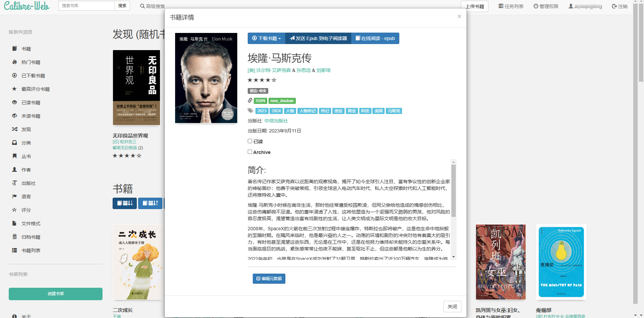Open 疼痛部 book cover
This screenshot has height=318, width=644.
click(x=561, y=262)
